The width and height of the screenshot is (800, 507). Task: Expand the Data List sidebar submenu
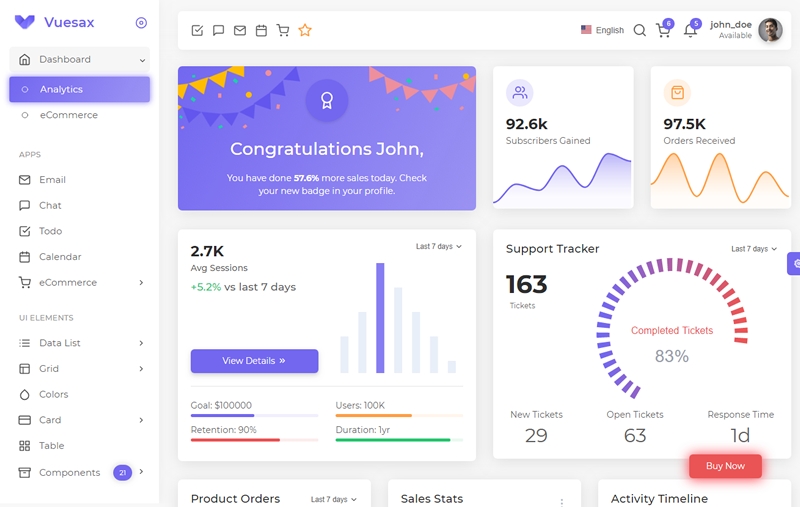(80, 343)
